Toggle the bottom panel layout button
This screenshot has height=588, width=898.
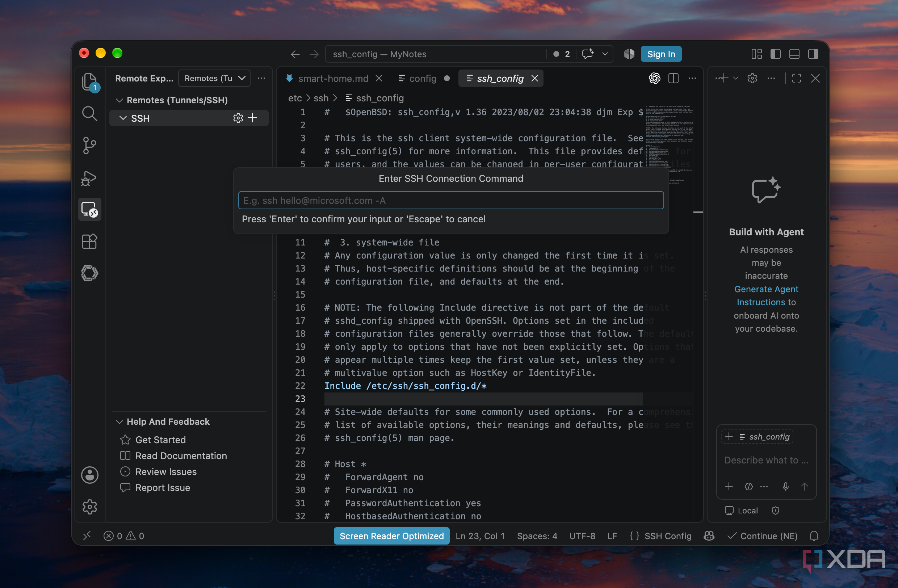(794, 54)
